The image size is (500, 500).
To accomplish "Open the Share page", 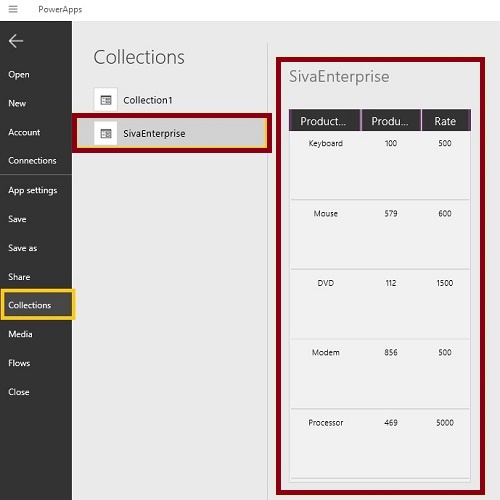I will point(19,277).
